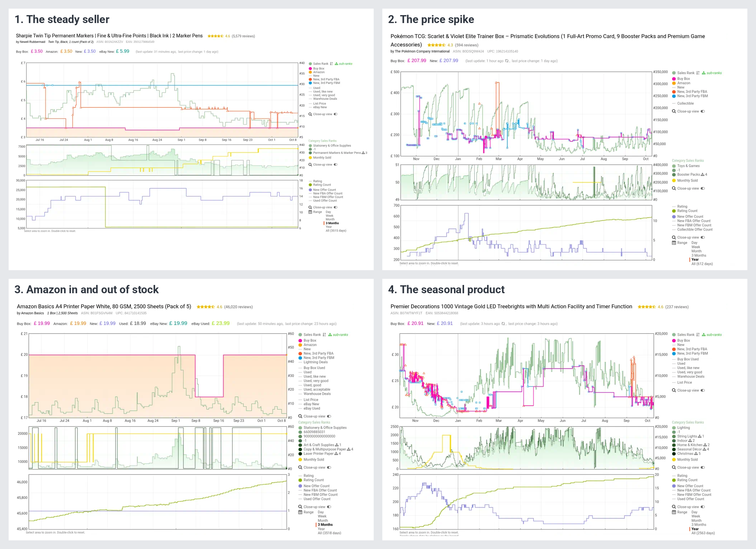Toggle the Close-up view under Collectible in the Pokémon chart
Image resolution: width=756 pixels, height=549 pixels.
703,111
